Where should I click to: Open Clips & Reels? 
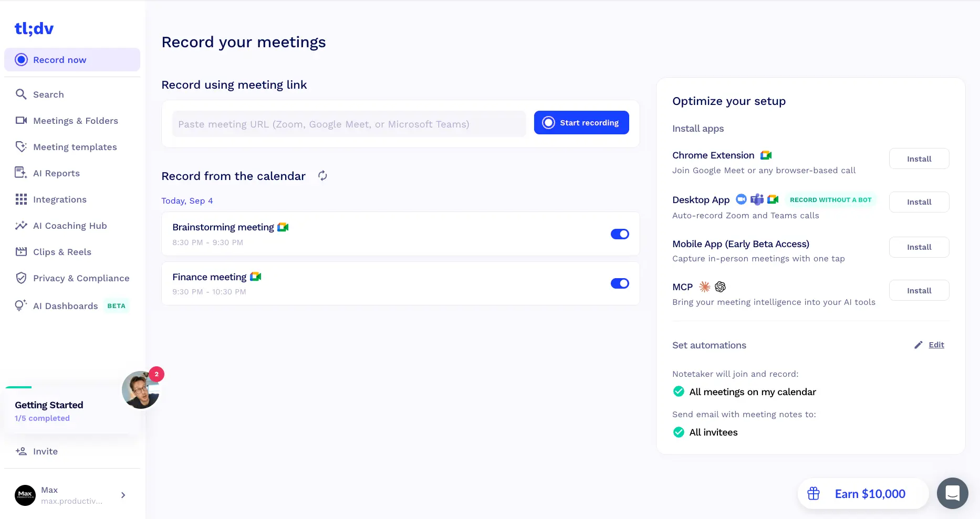(x=72, y=252)
